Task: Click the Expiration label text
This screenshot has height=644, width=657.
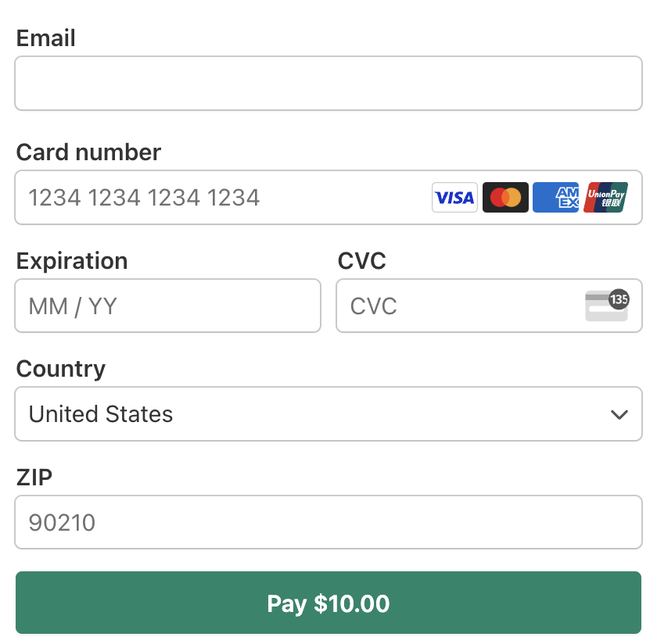Action: pos(72,261)
